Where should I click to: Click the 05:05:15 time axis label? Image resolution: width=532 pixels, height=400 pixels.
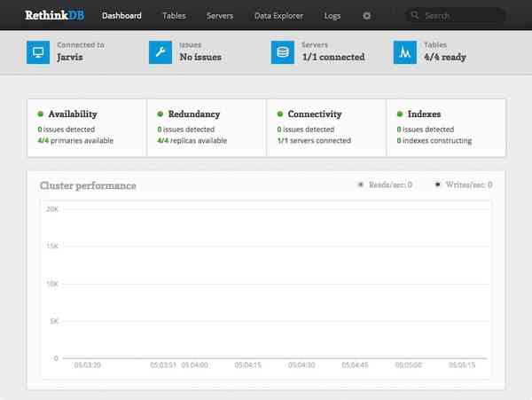(462, 365)
